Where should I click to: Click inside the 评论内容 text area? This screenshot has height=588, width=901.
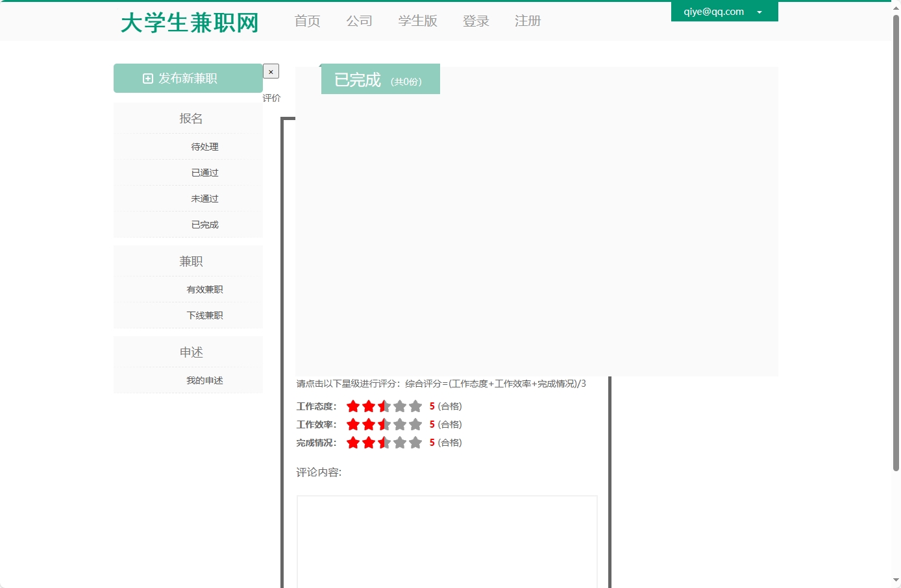pyautogui.click(x=447, y=542)
